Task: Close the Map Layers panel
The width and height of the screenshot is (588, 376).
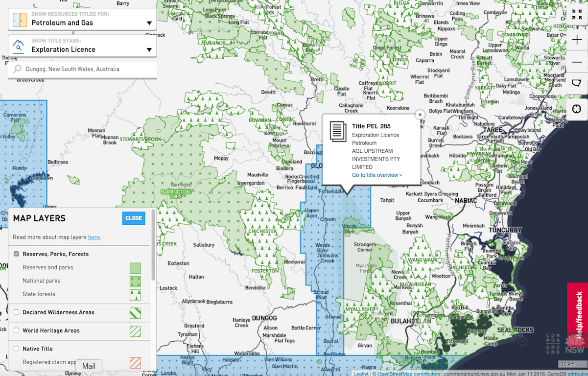Action: (134, 218)
